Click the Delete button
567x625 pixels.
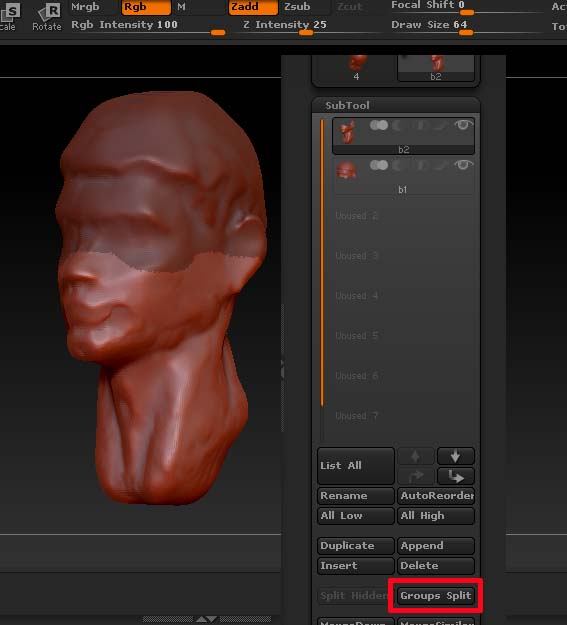[436, 566]
